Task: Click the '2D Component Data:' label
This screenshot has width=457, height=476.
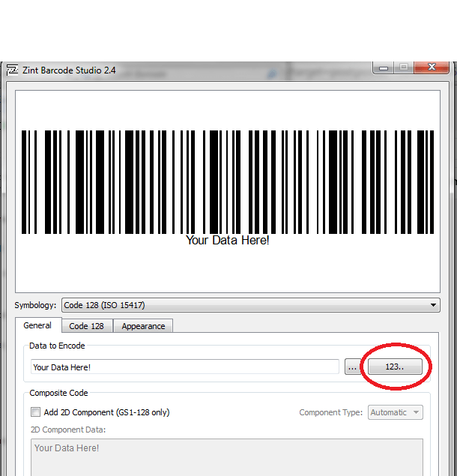Action: 68,430
